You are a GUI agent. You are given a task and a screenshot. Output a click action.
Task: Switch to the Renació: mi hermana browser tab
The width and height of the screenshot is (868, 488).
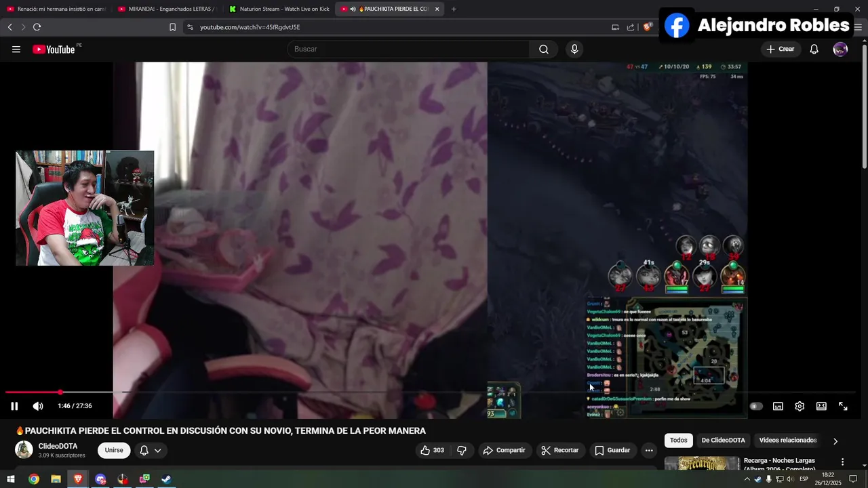(56, 9)
